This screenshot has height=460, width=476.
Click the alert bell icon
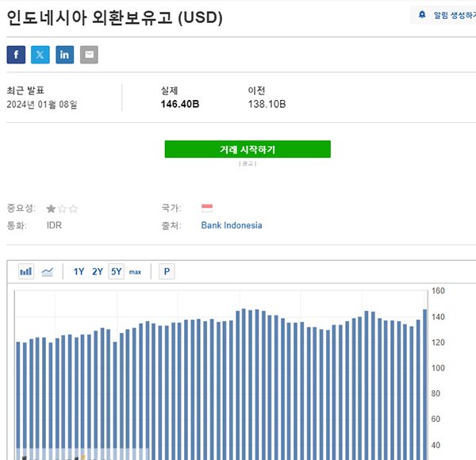pos(422,15)
